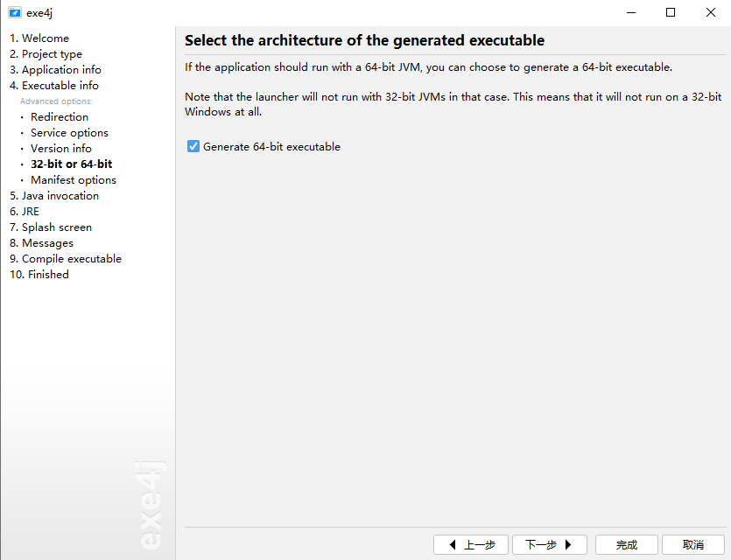Open Redirection advanced options
The height and width of the screenshot is (560, 731).
(x=60, y=117)
